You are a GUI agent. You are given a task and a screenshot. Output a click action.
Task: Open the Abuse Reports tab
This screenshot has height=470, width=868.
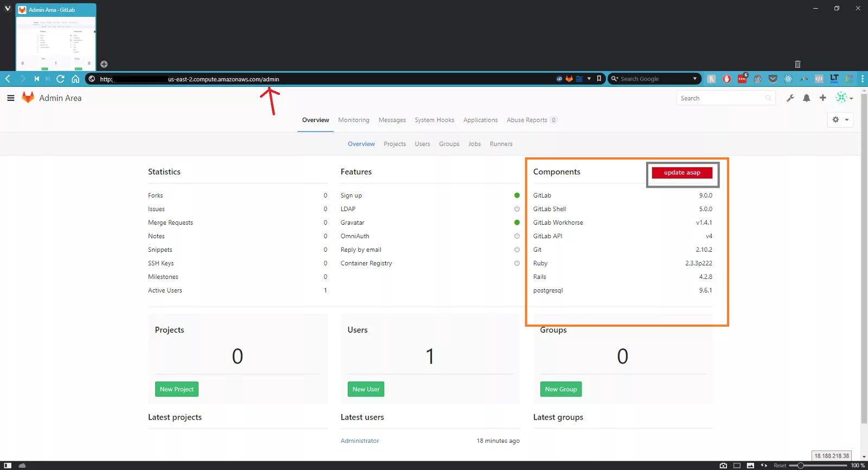point(532,120)
